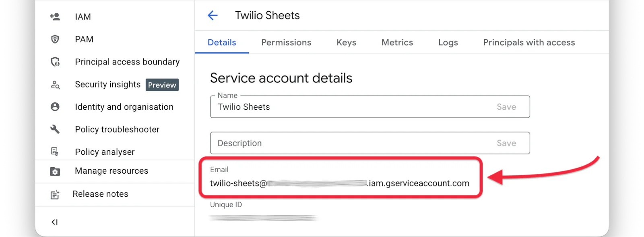Click Save next to the Name field

pyautogui.click(x=506, y=107)
